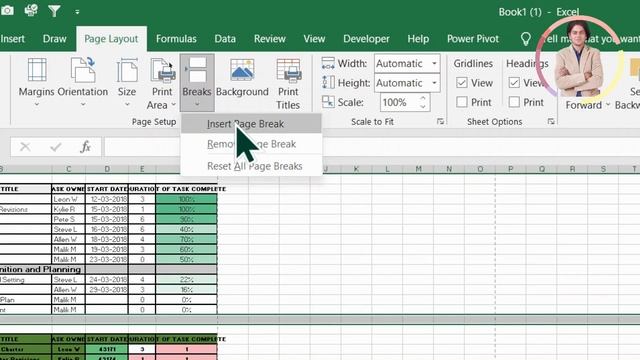Choose Reset All Page Breaks
Screen dimensions: 640x360
(x=251, y=166)
